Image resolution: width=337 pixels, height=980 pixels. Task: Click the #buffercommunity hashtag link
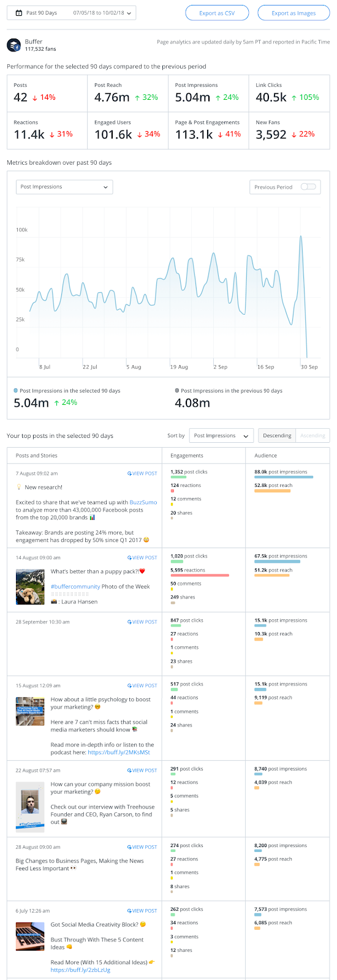75,586
